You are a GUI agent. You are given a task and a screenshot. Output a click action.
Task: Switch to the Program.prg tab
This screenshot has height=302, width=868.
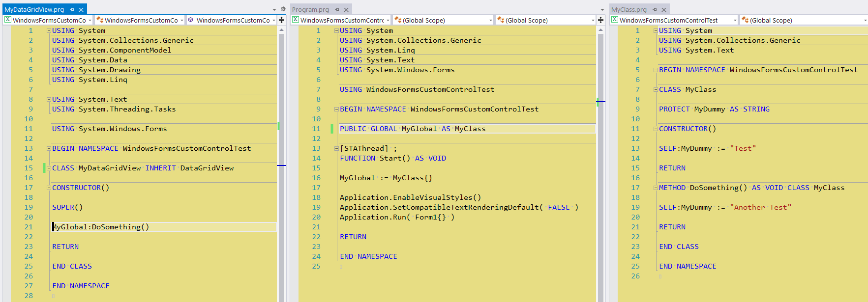tap(310, 10)
